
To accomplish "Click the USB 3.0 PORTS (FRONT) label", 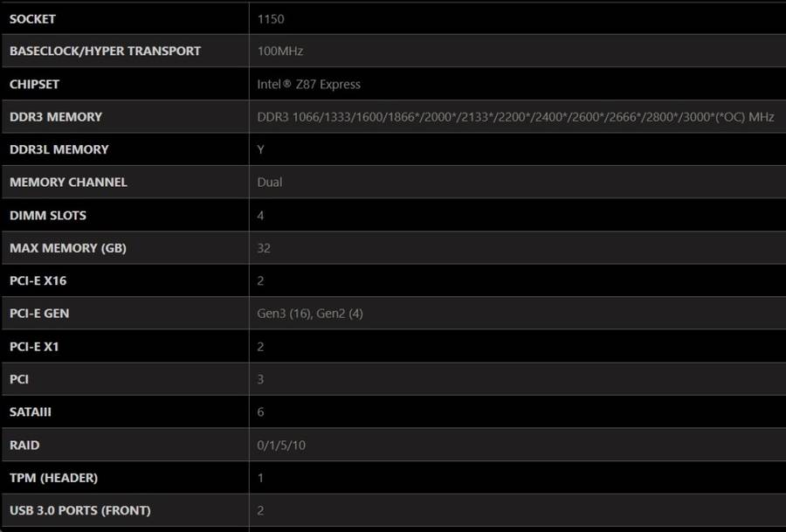I will point(79,510).
